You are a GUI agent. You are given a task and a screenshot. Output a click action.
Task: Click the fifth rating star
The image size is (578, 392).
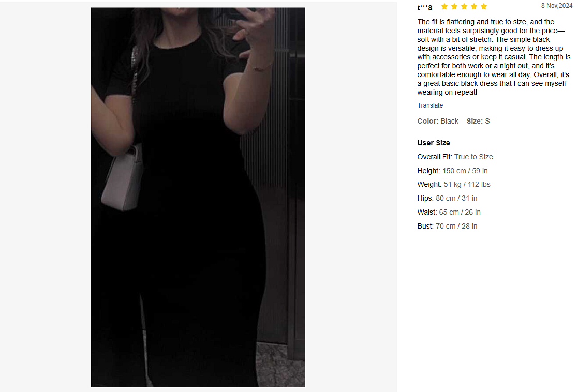pyautogui.click(x=484, y=6)
